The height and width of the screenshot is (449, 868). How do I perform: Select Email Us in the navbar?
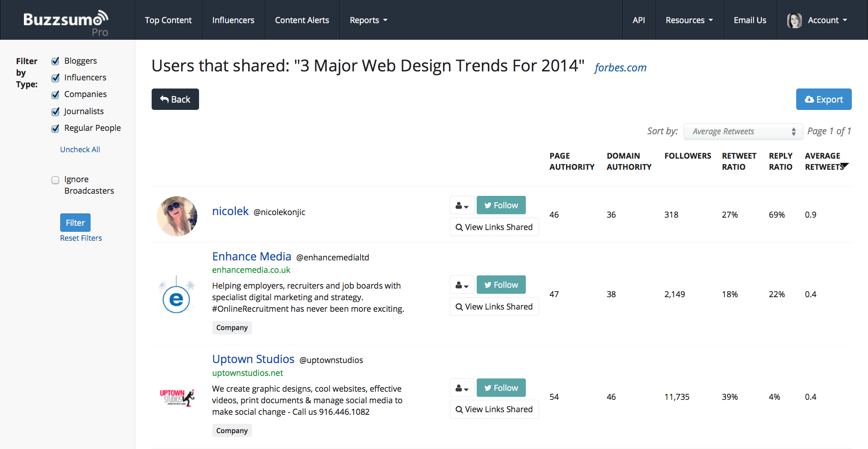[750, 20]
